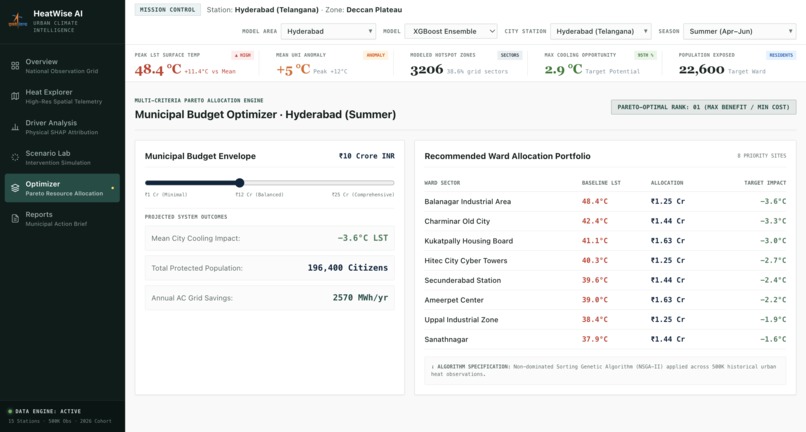Click the −2.7°C impact for Hitec City
The image size is (806, 432).
pyautogui.click(x=773, y=261)
